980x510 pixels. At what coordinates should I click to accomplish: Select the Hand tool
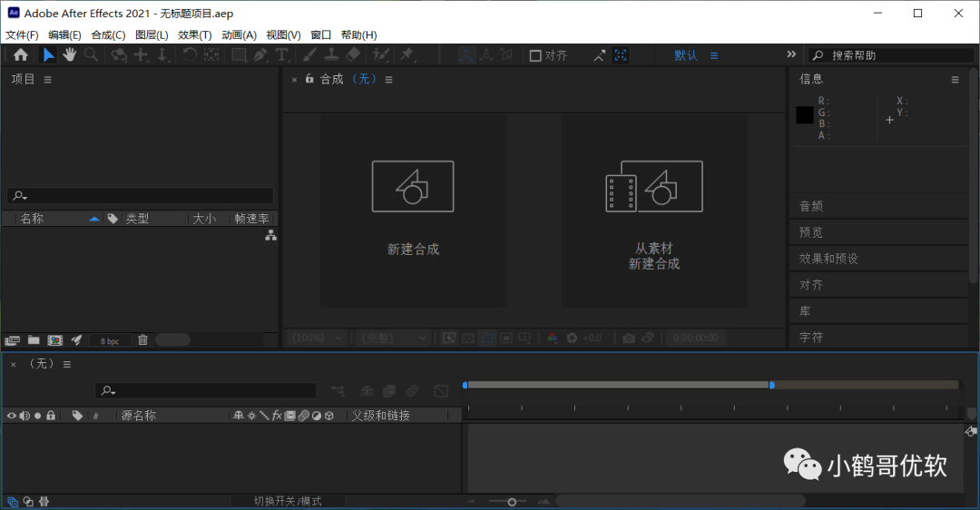pos(69,55)
